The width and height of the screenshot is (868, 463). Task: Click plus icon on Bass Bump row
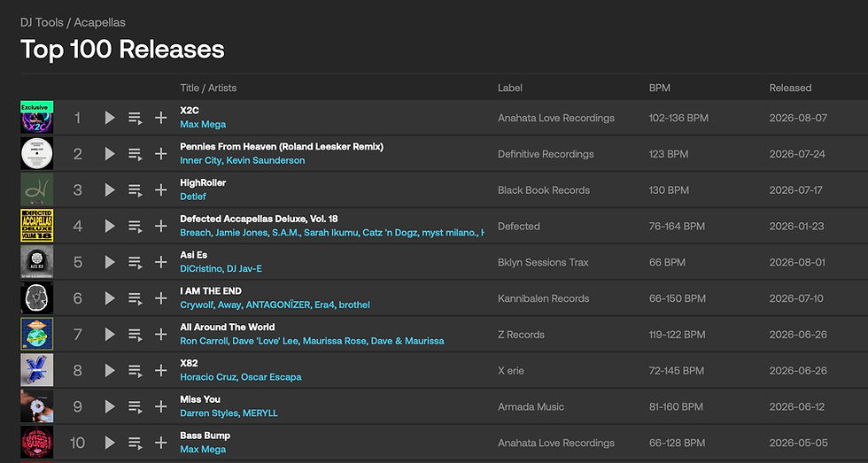click(x=160, y=443)
